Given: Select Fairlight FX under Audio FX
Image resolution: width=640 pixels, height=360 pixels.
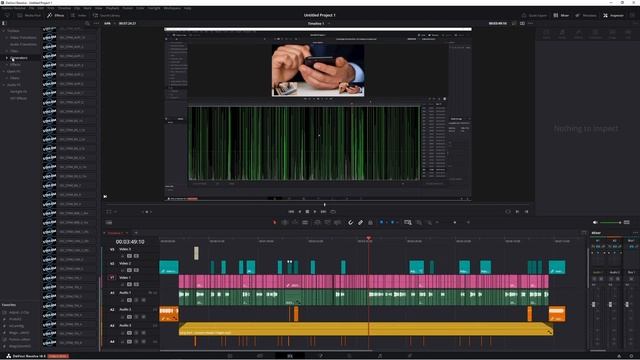Looking at the screenshot, I should [18, 92].
